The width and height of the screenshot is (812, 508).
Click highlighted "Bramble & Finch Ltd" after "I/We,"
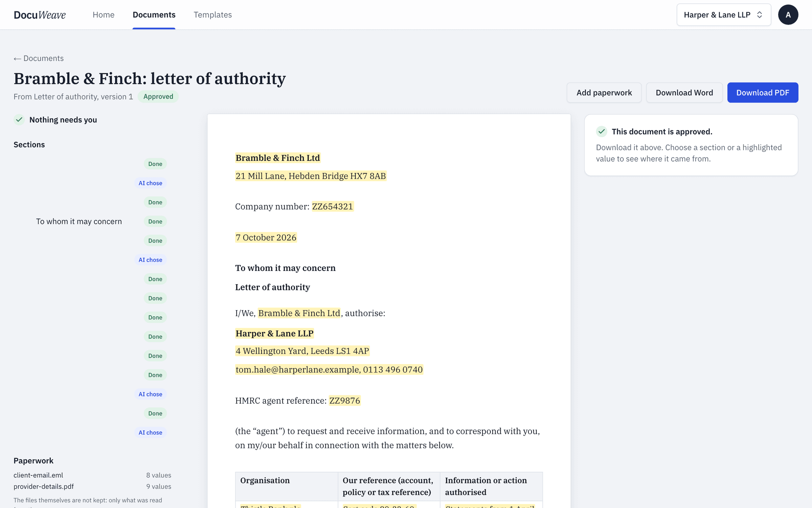click(x=299, y=313)
